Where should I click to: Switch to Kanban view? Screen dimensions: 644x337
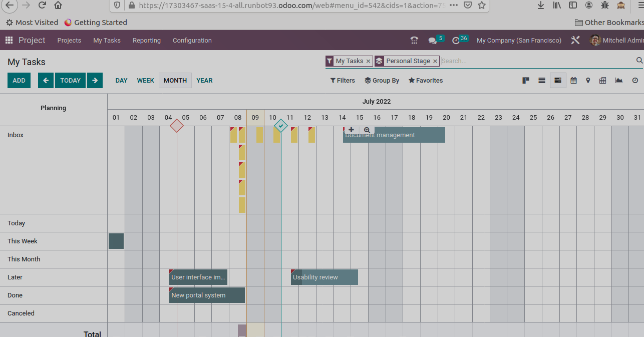pyautogui.click(x=526, y=80)
